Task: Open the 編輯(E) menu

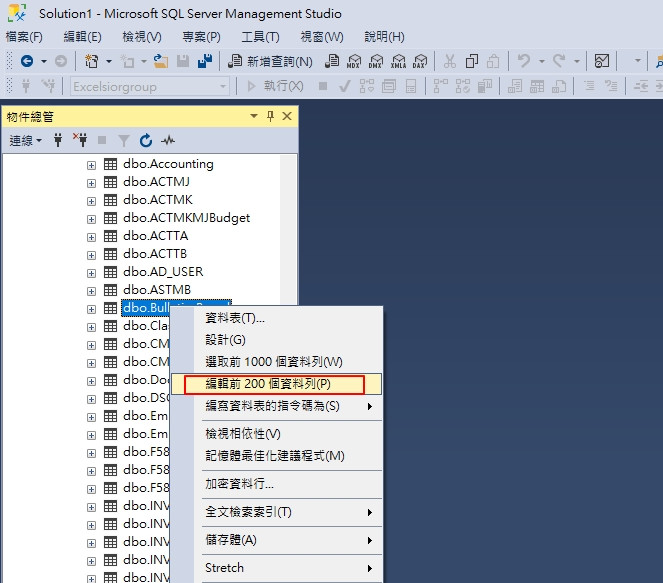Action: coord(82,37)
